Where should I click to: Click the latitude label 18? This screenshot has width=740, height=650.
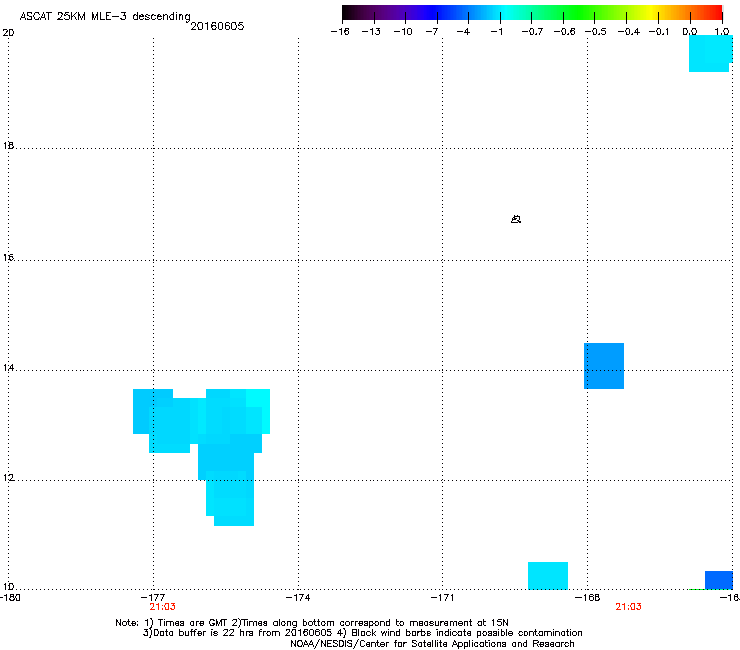click(x=8, y=145)
